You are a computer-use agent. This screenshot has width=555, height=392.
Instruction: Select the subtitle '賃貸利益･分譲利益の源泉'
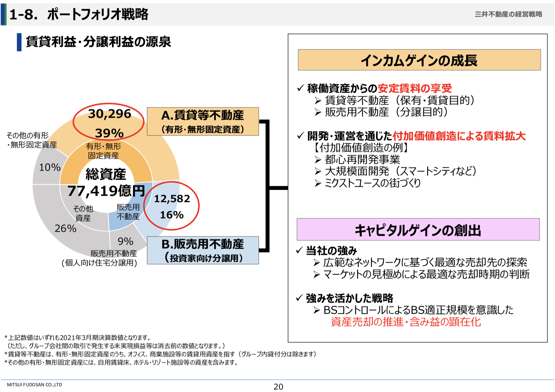pos(98,42)
